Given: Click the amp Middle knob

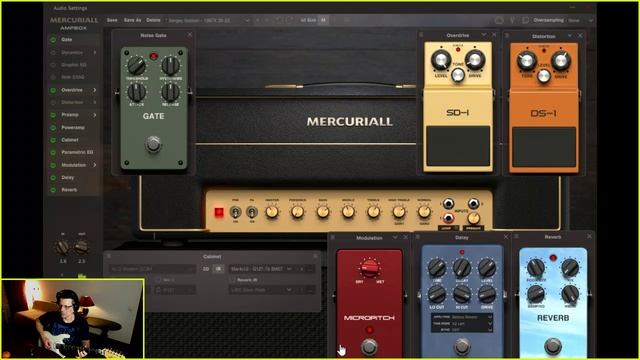Looking at the screenshot, I should pos(348,212).
